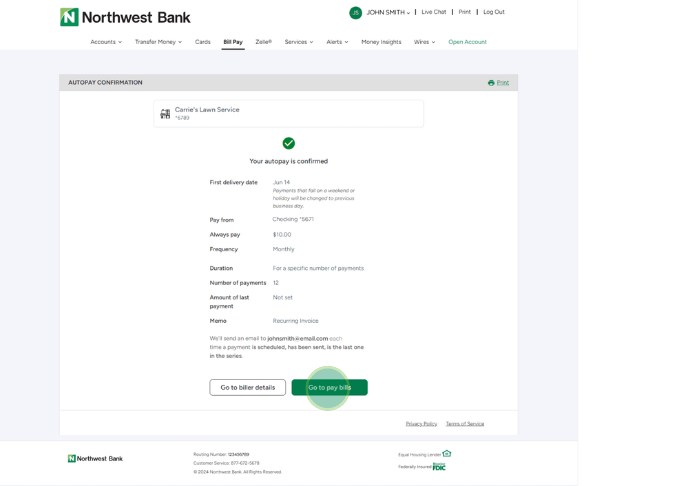Click the Northwest Bank logo in header
The width and height of the screenshot is (700, 486).
(x=125, y=17)
